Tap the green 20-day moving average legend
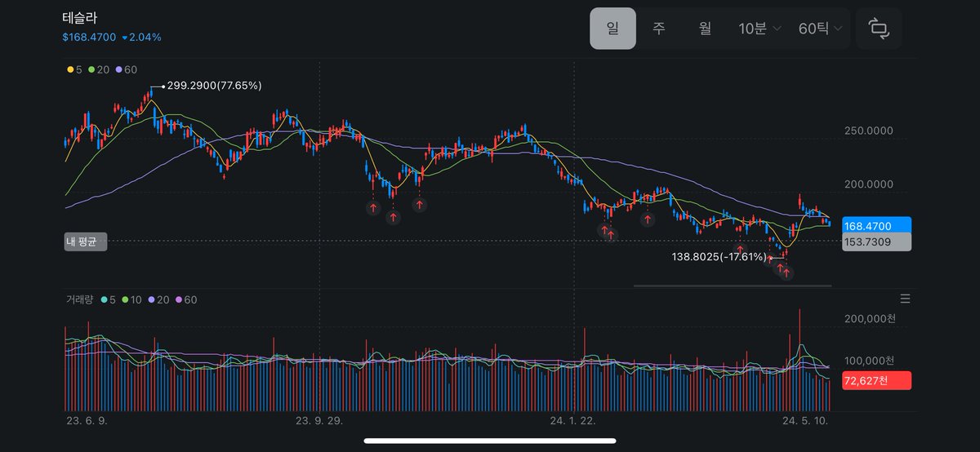The width and height of the screenshot is (980, 452). (100, 70)
